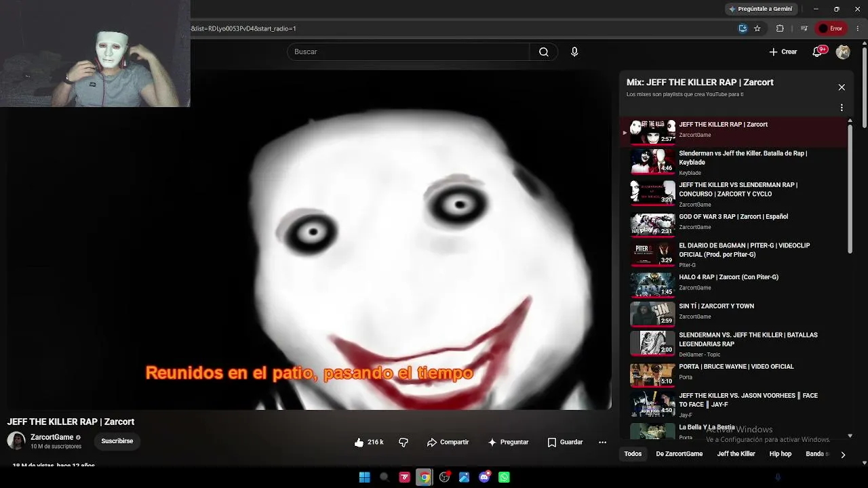This screenshot has height=488, width=868.
Task: Open the mix playlist options menu
Action: tap(842, 108)
